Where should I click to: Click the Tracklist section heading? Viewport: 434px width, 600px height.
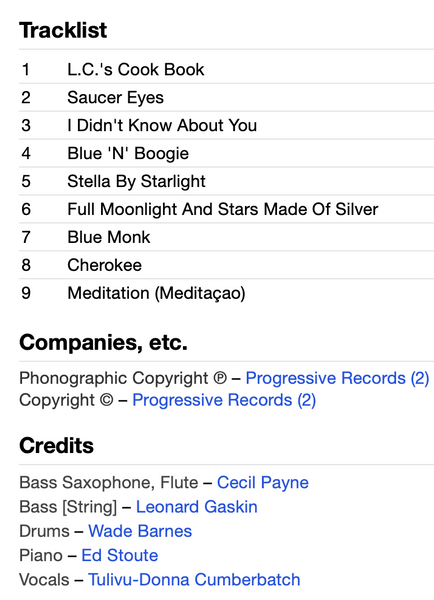(x=63, y=30)
